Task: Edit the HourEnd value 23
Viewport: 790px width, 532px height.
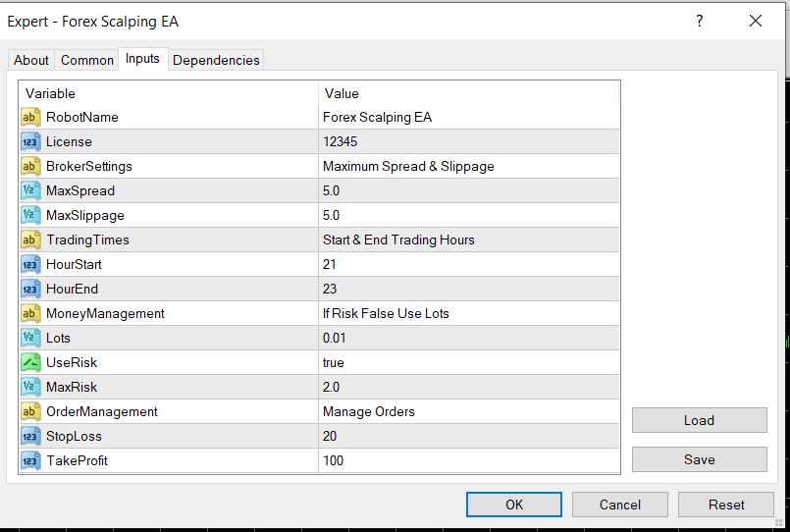Action: coord(468,290)
